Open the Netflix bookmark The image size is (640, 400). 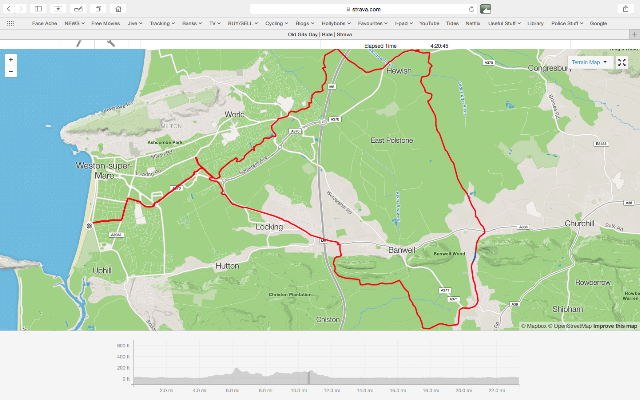tap(473, 23)
